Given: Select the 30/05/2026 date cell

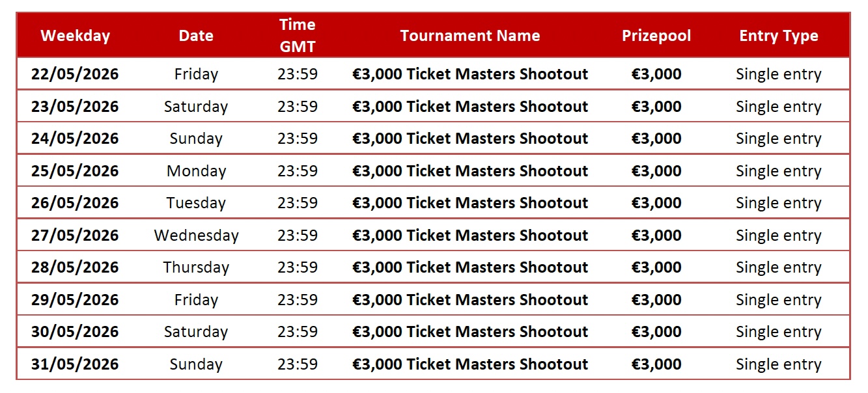Looking at the screenshot, I should click(x=75, y=332).
